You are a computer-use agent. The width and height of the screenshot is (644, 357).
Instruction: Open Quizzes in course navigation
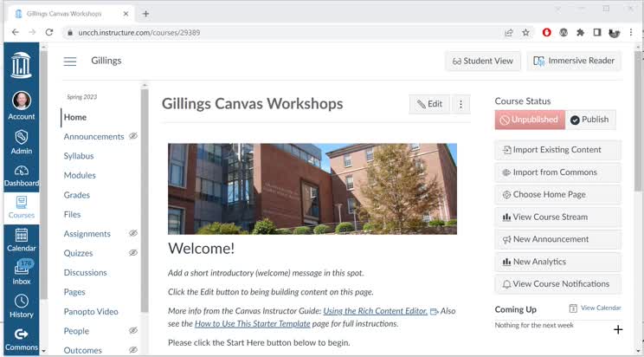[78, 253]
